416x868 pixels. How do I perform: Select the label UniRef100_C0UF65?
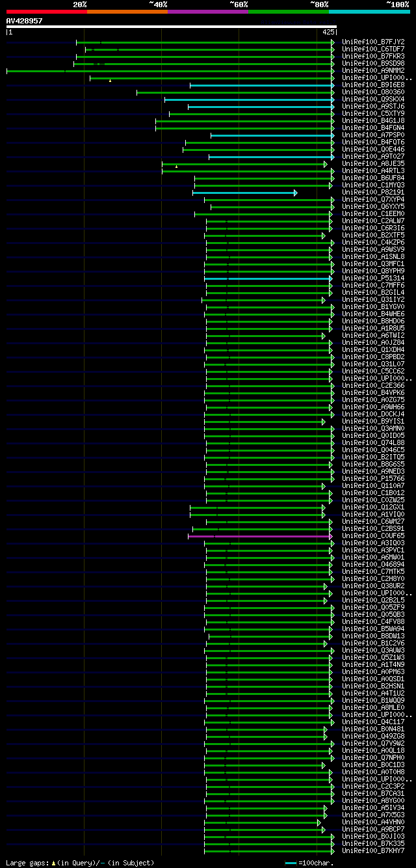373,536
